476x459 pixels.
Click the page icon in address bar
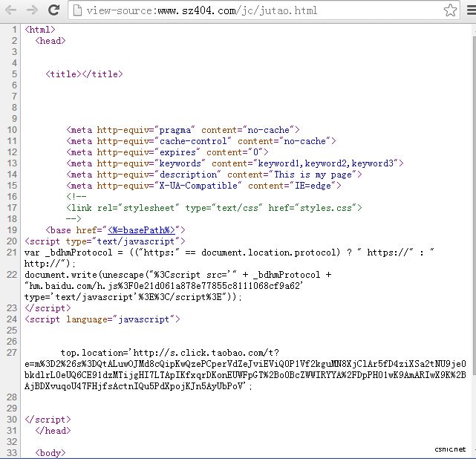tap(77, 10)
